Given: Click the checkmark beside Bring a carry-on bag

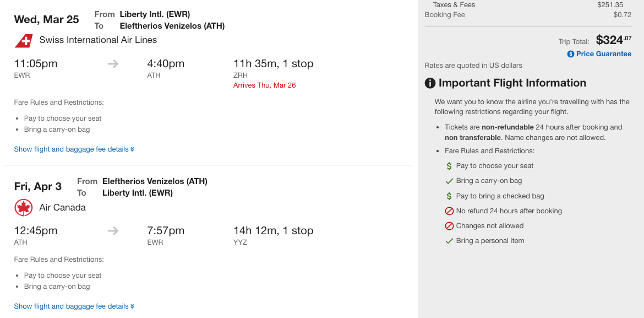Looking at the screenshot, I should coord(449,181).
